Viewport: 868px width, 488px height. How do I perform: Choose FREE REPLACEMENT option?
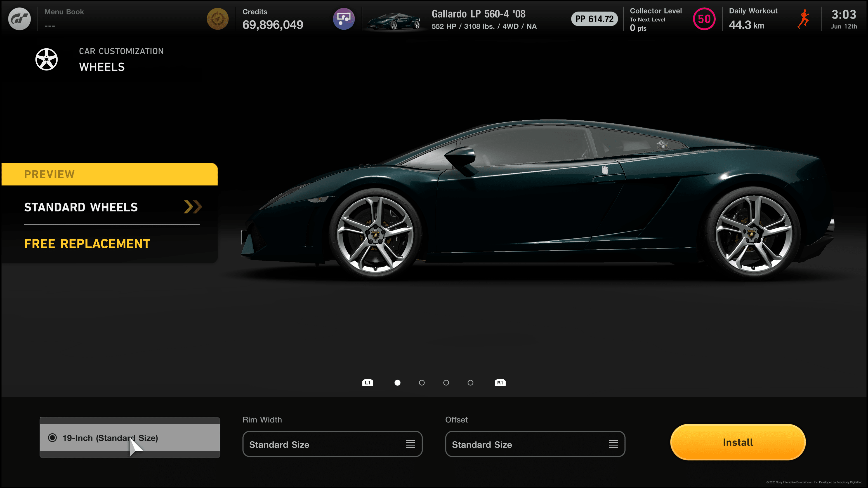tap(87, 244)
